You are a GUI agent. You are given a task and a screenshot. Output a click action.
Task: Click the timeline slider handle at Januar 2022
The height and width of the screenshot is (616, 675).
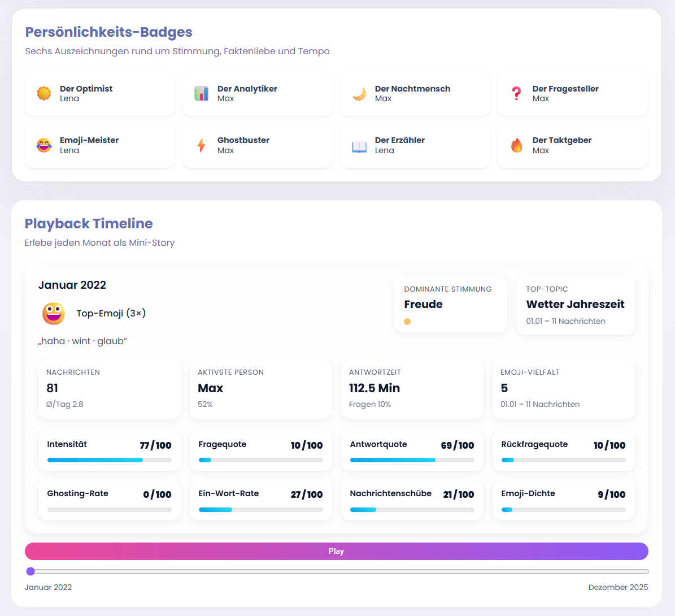pyautogui.click(x=31, y=571)
